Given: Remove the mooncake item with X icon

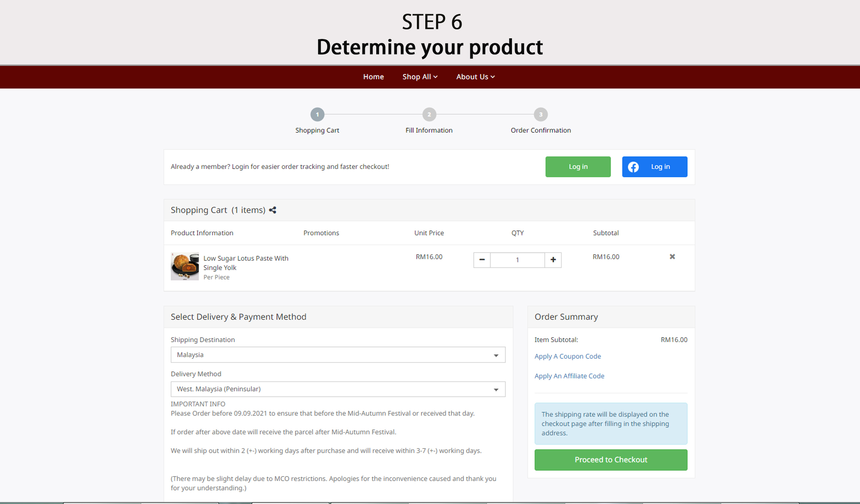Looking at the screenshot, I should pos(672,257).
